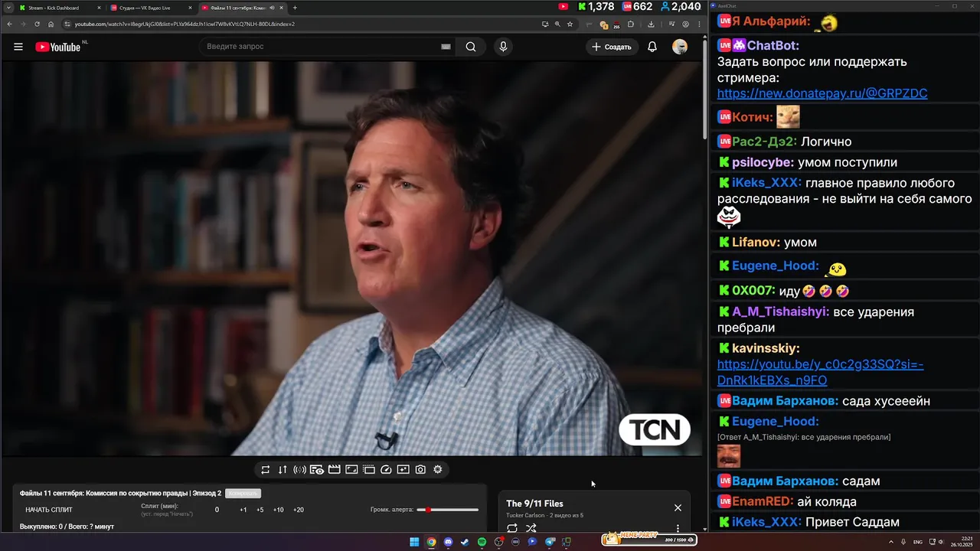
Task: Click the НАЧАТЬ СПЛИТ button
Action: click(x=49, y=510)
